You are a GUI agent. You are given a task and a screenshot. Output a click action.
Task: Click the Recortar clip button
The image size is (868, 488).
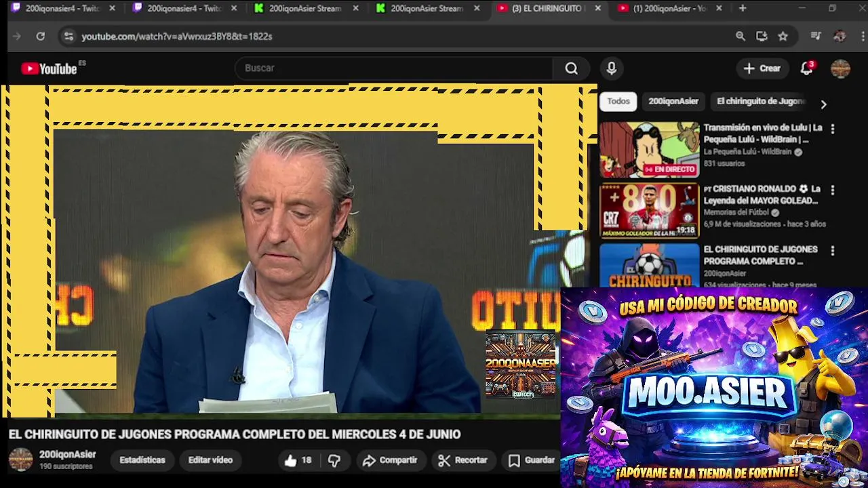click(463, 460)
